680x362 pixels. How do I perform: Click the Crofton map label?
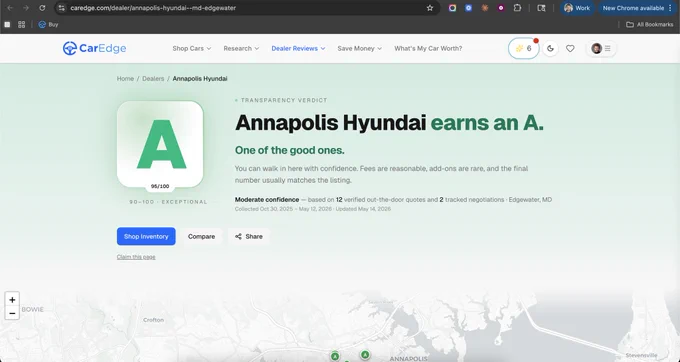[x=154, y=320]
